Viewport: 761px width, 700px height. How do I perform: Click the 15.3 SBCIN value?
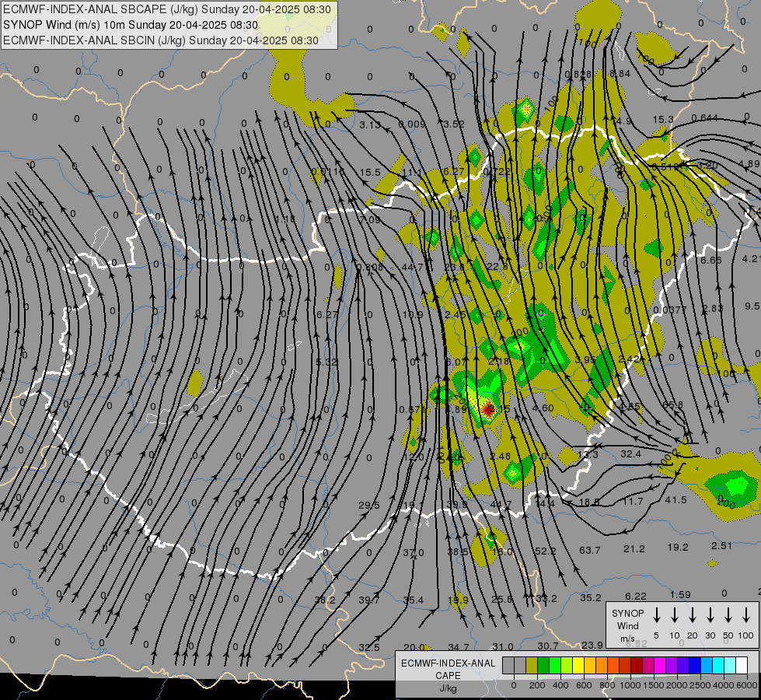tap(663, 120)
